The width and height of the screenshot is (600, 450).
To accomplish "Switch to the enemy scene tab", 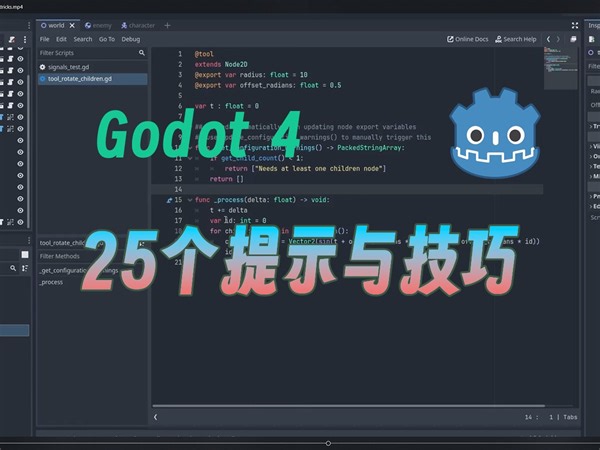I will pyautogui.click(x=98, y=25).
